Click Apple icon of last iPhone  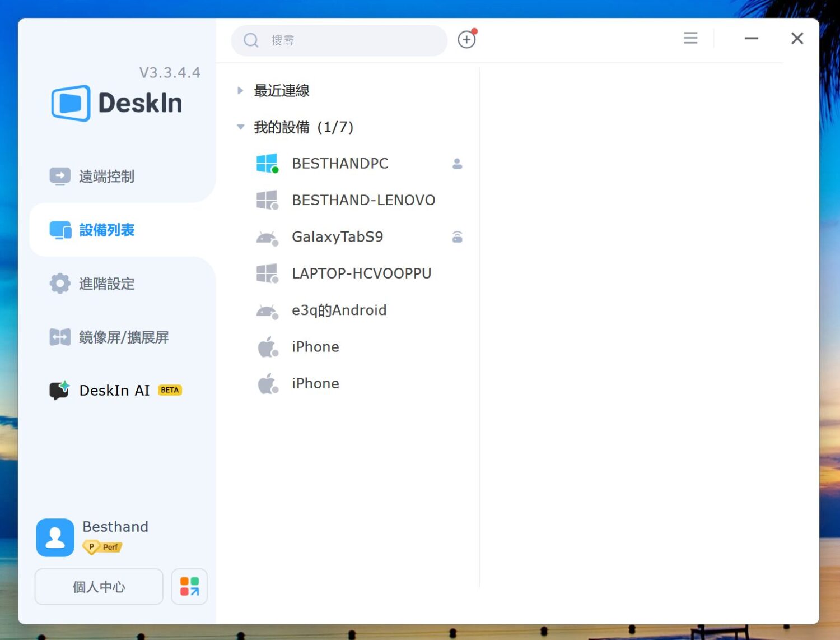[268, 383]
